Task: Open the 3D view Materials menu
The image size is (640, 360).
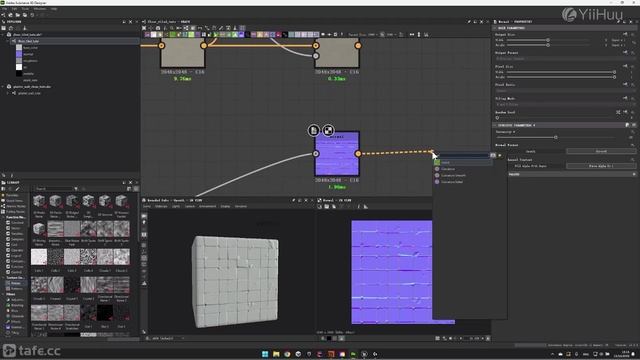Action: 161,207
